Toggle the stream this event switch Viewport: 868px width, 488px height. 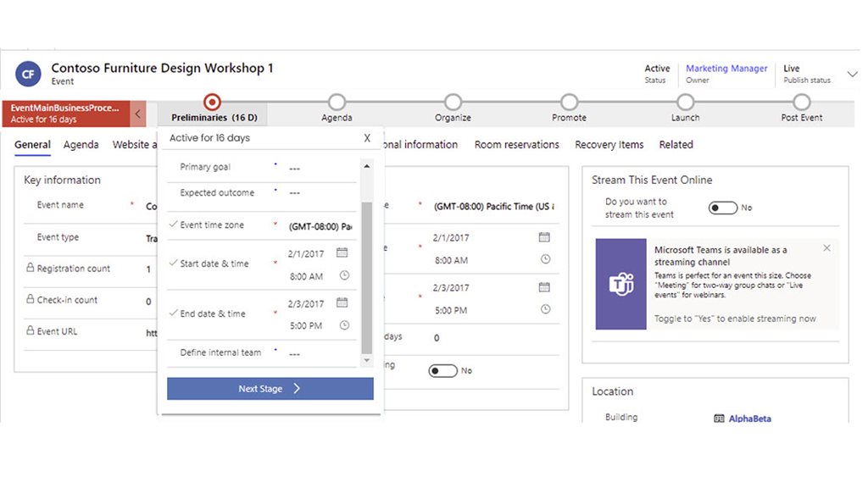[x=723, y=208]
